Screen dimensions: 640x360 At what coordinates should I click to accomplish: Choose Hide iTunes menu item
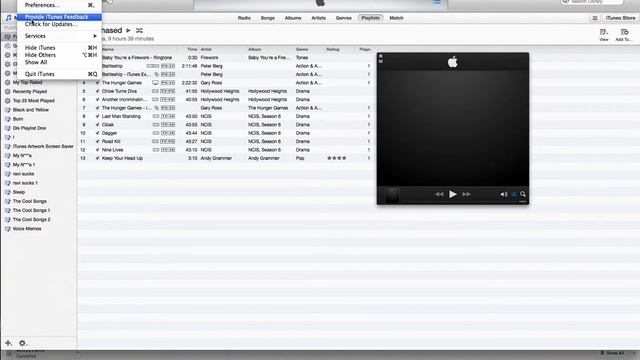tap(59, 48)
